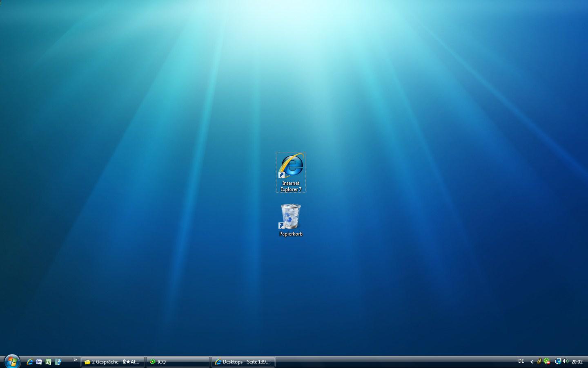Switch to "Desktops - Seite 139" taskbar window

tap(243, 362)
